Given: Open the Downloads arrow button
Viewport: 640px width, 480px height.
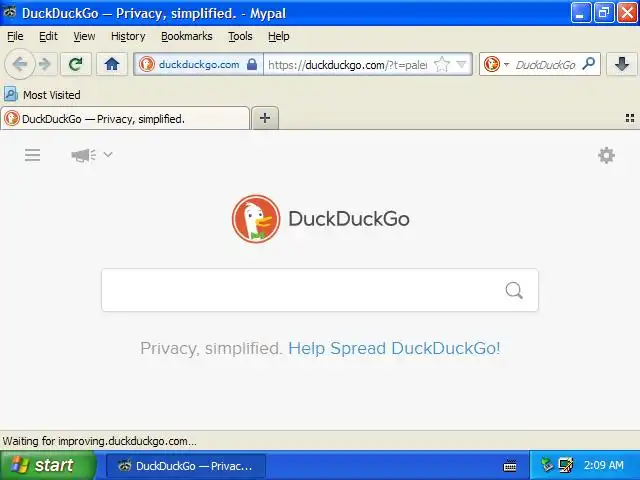Looking at the screenshot, I should 621,64.
